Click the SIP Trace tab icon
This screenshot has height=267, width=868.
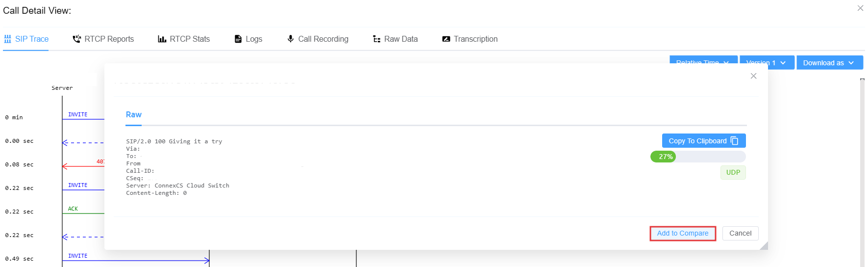7,39
